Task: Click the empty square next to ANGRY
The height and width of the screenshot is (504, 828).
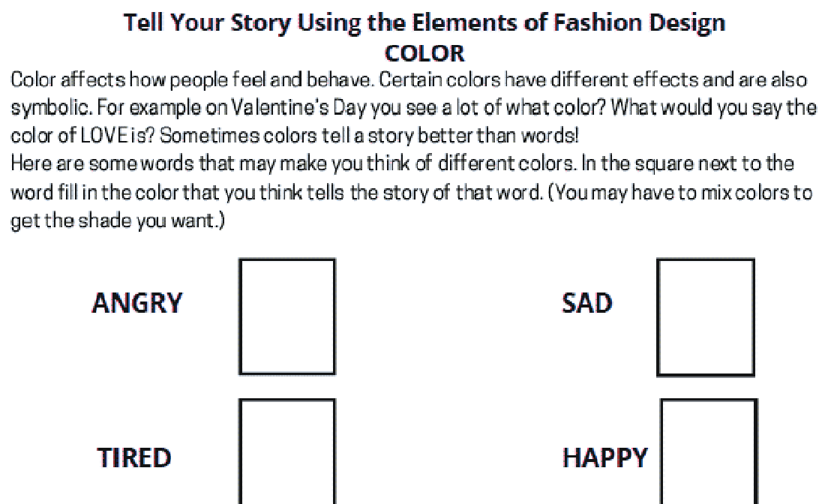Action: point(287,317)
